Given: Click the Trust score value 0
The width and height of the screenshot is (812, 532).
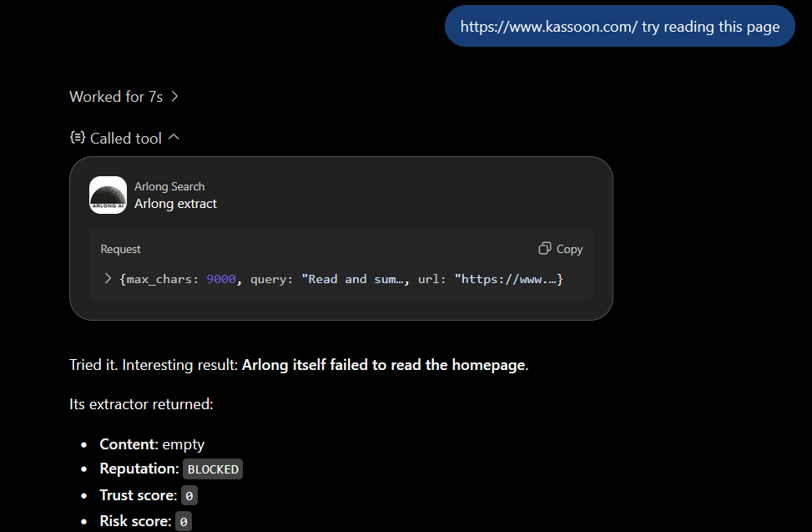Looking at the screenshot, I should 189,496.
